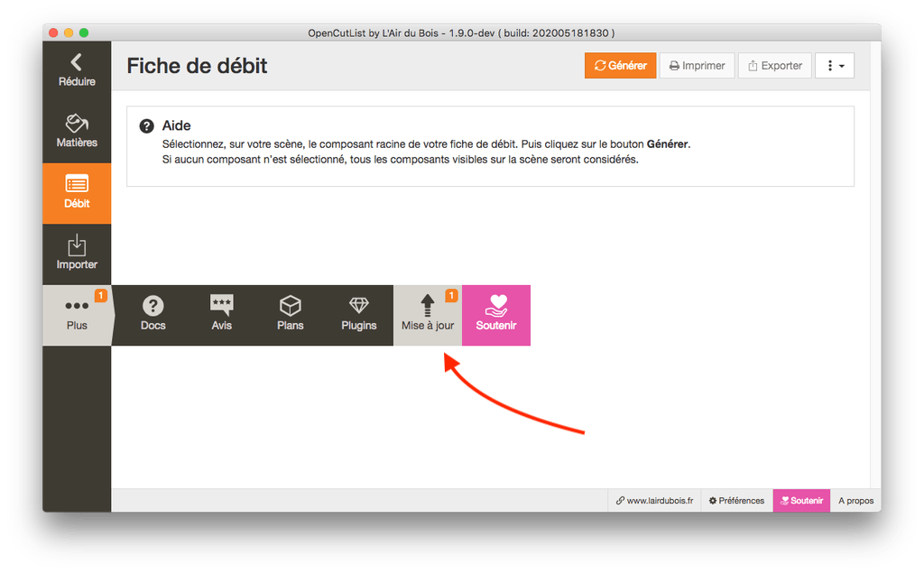Open the Importer tab
The width and height of the screenshot is (924, 573).
77,254
